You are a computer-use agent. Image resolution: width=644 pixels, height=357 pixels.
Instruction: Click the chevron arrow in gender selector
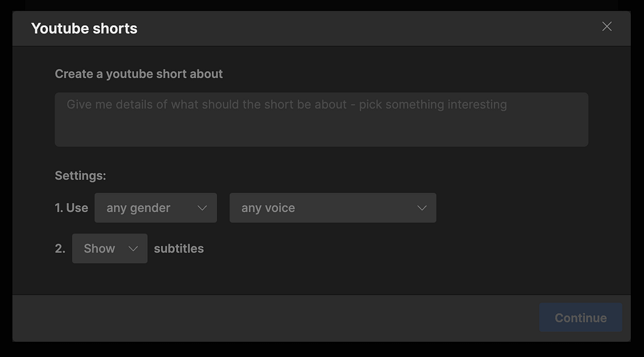(203, 208)
